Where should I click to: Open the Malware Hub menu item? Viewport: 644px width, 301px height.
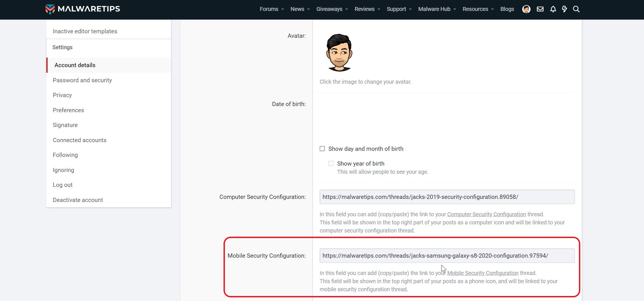[434, 9]
